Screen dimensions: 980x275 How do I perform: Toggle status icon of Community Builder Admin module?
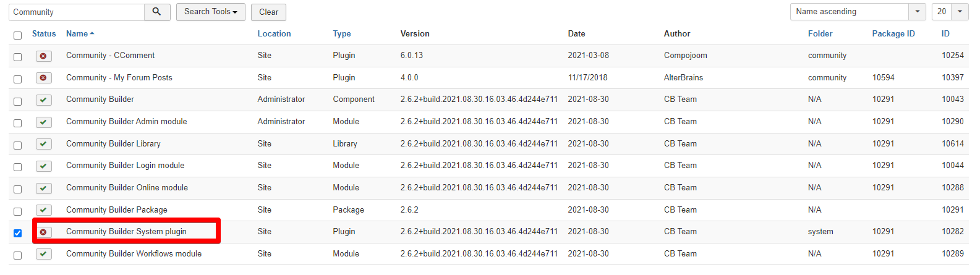pos(43,122)
